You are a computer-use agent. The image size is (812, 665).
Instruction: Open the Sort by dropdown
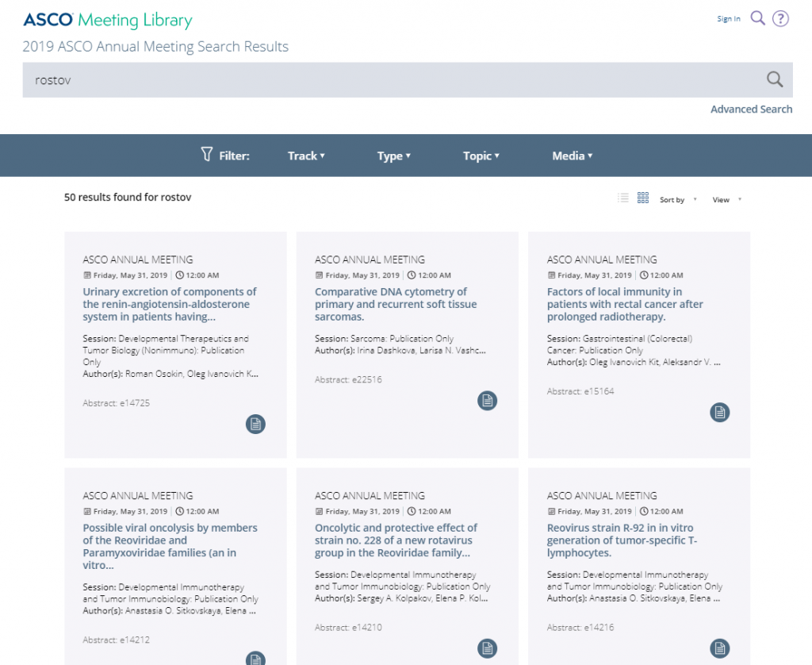[x=678, y=199]
